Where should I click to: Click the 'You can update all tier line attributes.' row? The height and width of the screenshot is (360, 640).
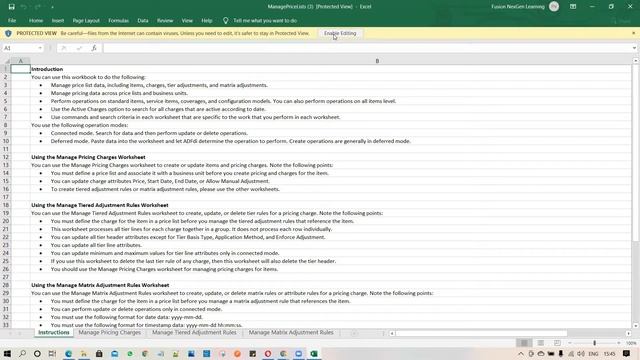point(96,245)
